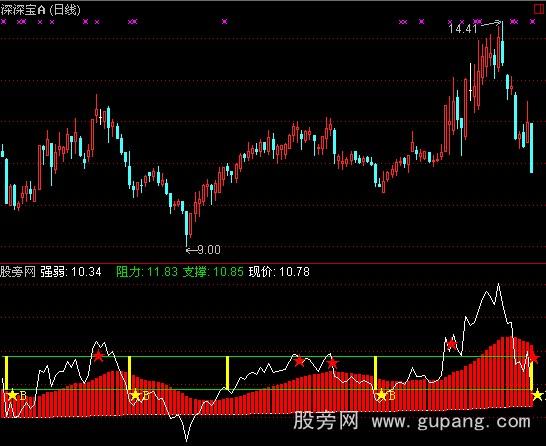The width and height of the screenshot is (546, 446).
Task: Click the red star on the white line's first peak
Action: tap(99, 356)
